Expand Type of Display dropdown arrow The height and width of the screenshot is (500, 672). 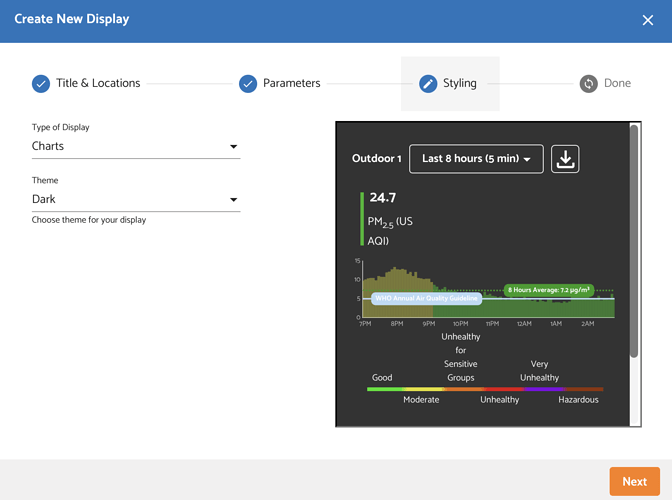pyautogui.click(x=234, y=147)
